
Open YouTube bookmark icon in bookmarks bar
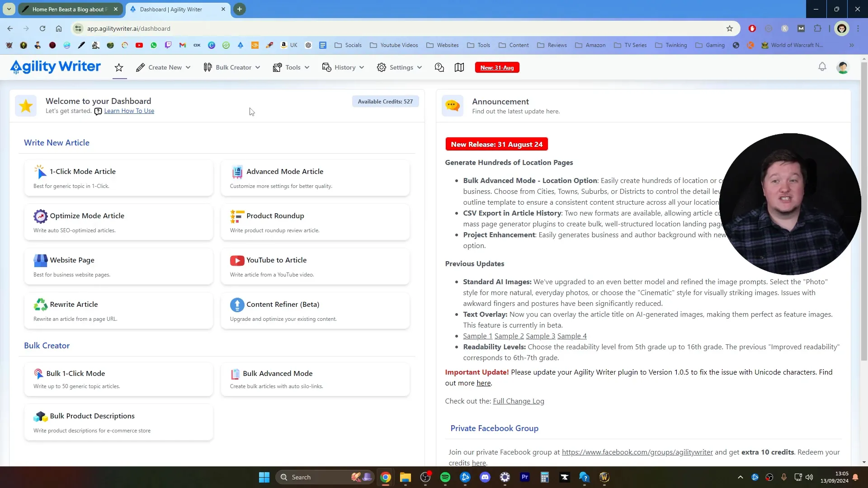pos(139,45)
